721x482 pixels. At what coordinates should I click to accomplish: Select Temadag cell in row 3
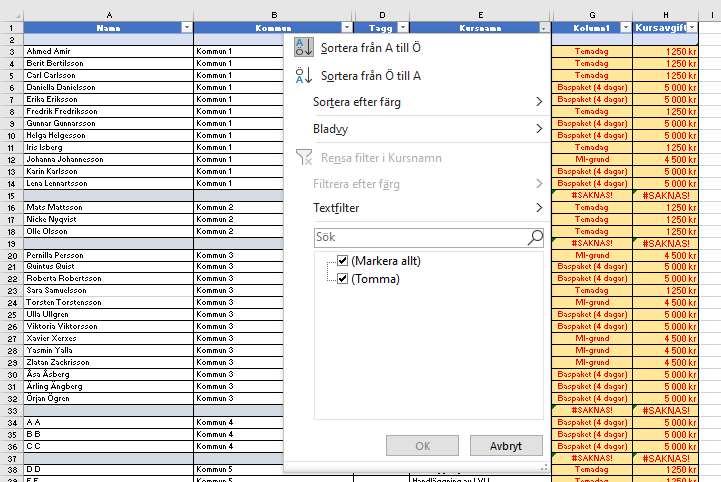coord(592,51)
